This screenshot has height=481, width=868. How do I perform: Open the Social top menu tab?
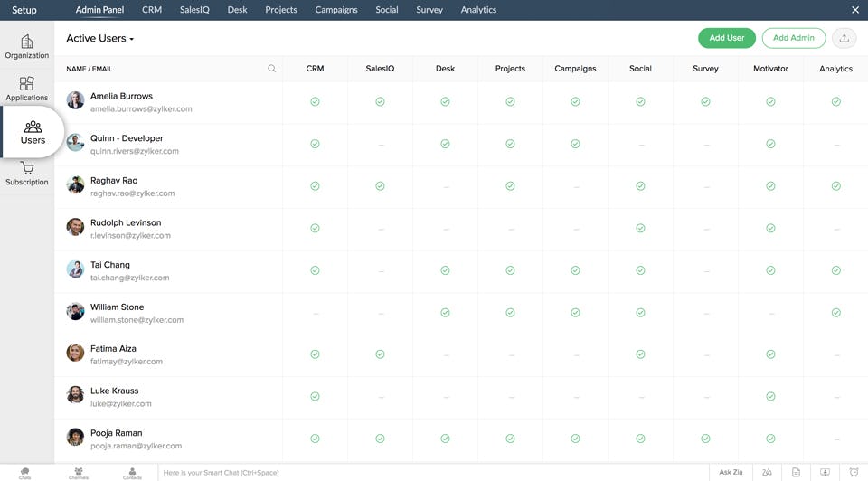coord(386,10)
